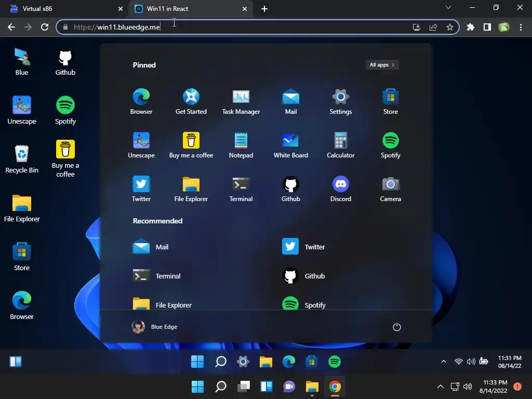Image resolution: width=532 pixels, height=399 pixels.
Task: Open Store from inner taskbar
Action: [x=312, y=362]
